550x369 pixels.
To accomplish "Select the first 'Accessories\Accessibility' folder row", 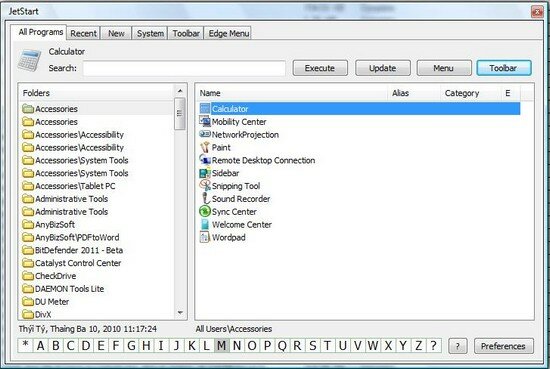I will (97, 135).
